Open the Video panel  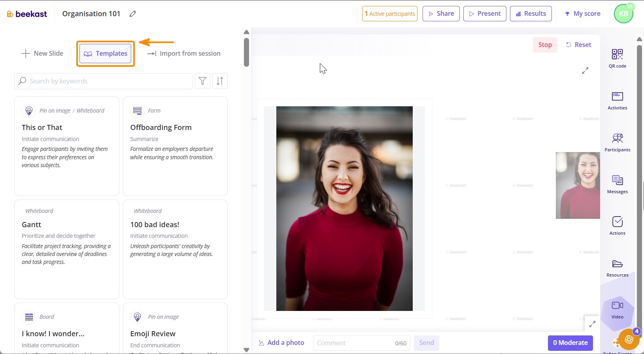tap(617, 310)
